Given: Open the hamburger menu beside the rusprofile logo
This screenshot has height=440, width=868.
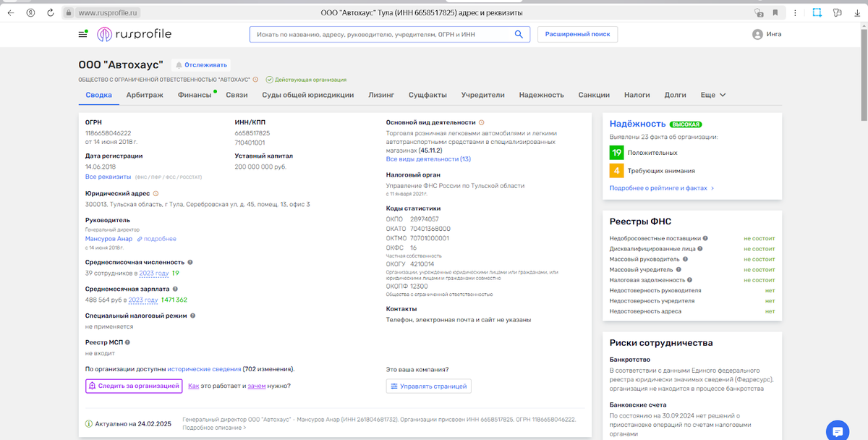Looking at the screenshot, I should 82,34.
